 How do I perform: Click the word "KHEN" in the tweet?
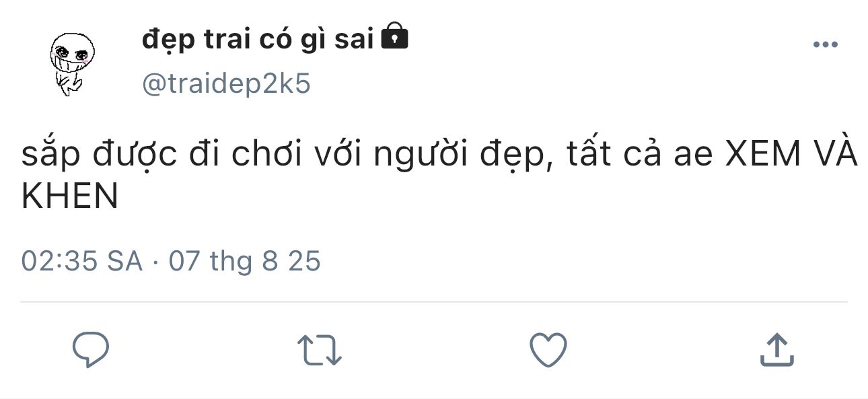point(70,197)
